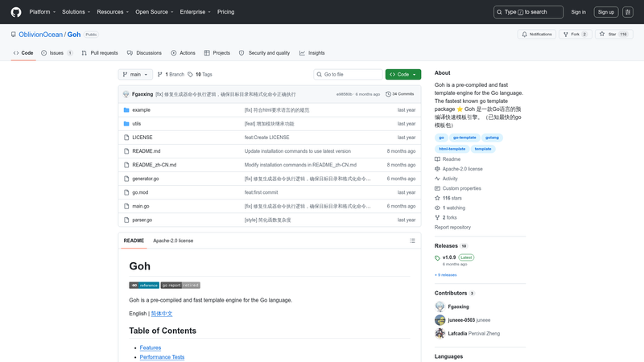Switch to the Issues tab

point(57,53)
